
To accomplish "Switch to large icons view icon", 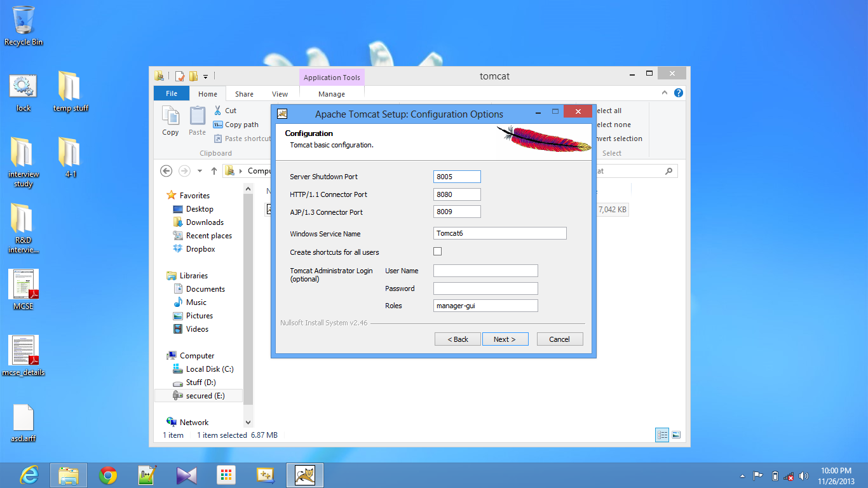I will pyautogui.click(x=676, y=435).
